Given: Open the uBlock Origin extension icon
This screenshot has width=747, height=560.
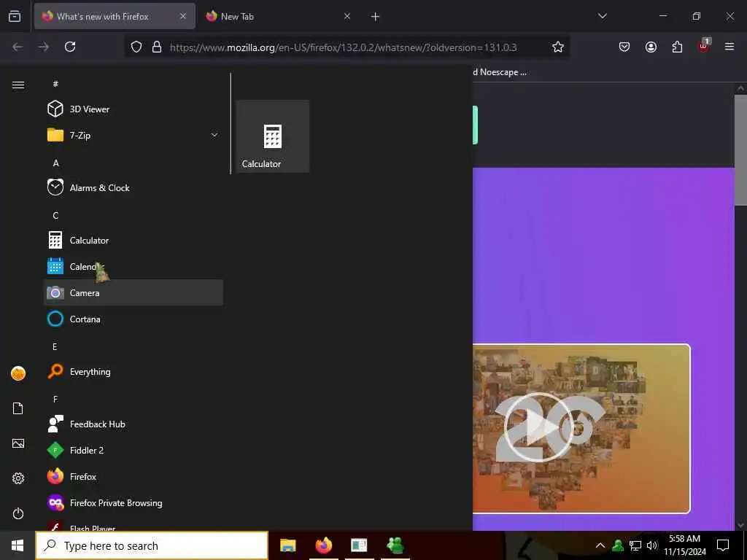Looking at the screenshot, I should (x=704, y=46).
